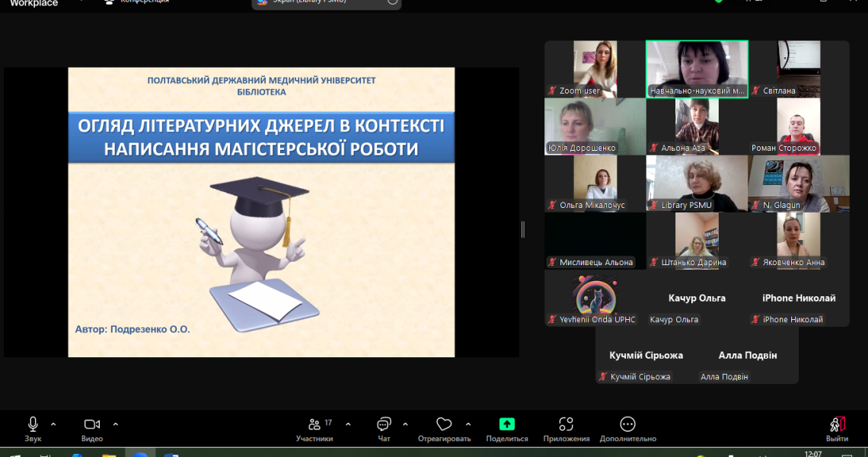This screenshot has width=868, height=457.
Task: Click muted mic icon on Zoom user
Action: pos(552,91)
